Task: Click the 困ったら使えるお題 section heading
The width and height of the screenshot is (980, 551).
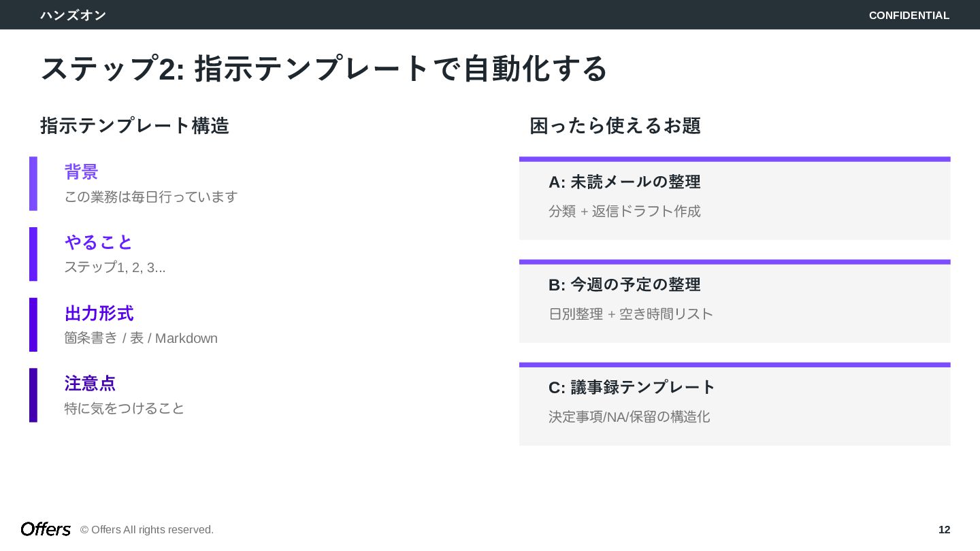Action: [x=615, y=126]
